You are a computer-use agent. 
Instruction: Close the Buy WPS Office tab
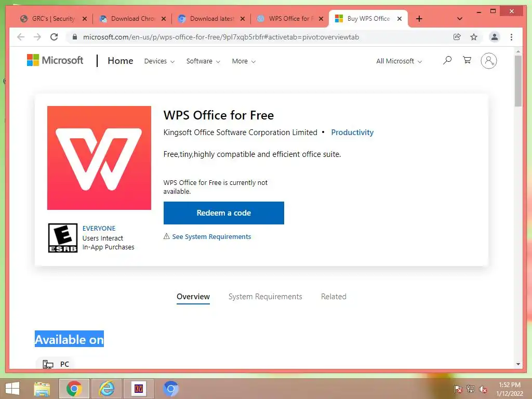(x=400, y=19)
